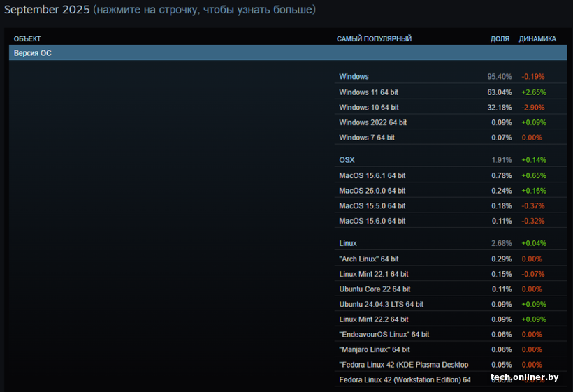Click the -0.32% change value
The height and width of the screenshot is (392, 573).
532,221
